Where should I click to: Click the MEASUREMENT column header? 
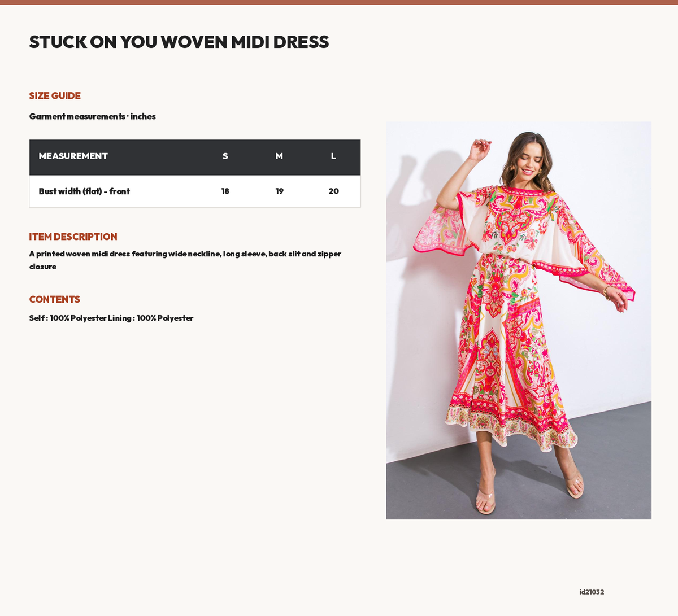click(x=73, y=156)
